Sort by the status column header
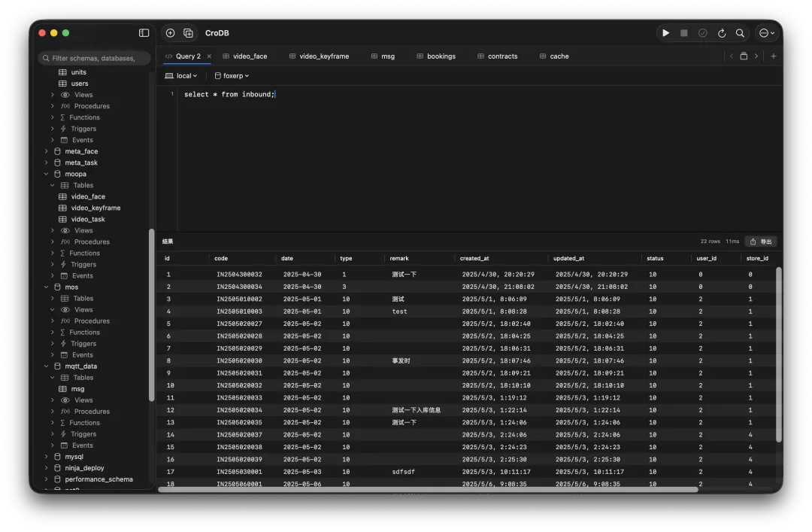 pos(655,258)
